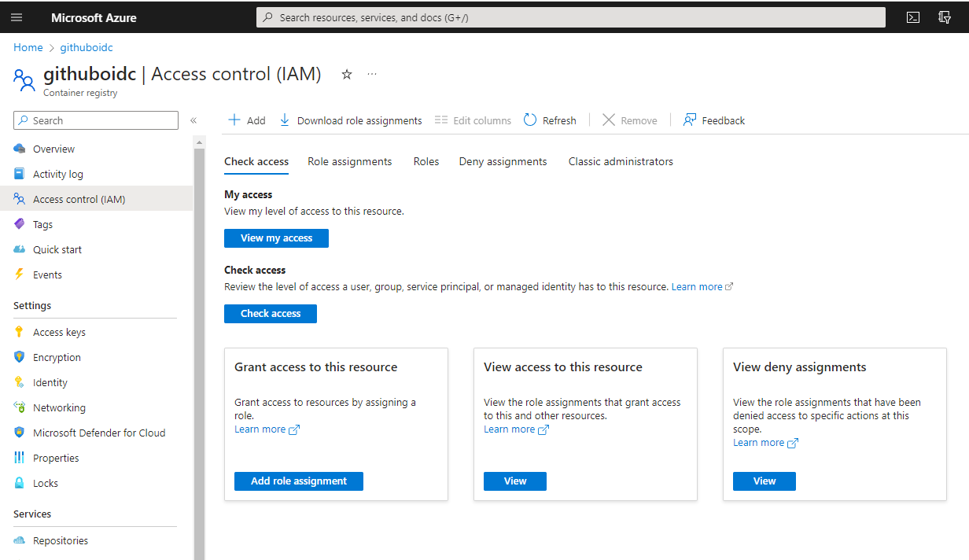Click the Tags purple tag icon
Viewport: 969px width, 560px height.
[x=20, y=224]
